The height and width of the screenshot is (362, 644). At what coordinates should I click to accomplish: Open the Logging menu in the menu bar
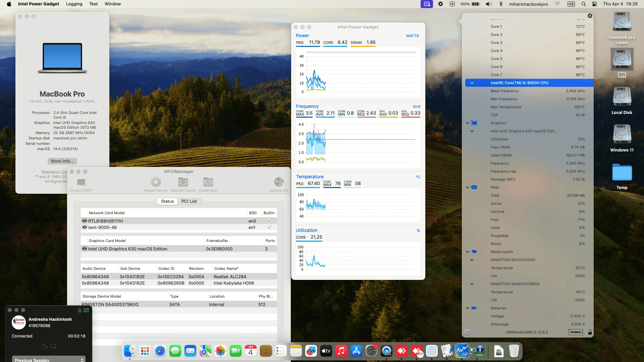point(74,4)
